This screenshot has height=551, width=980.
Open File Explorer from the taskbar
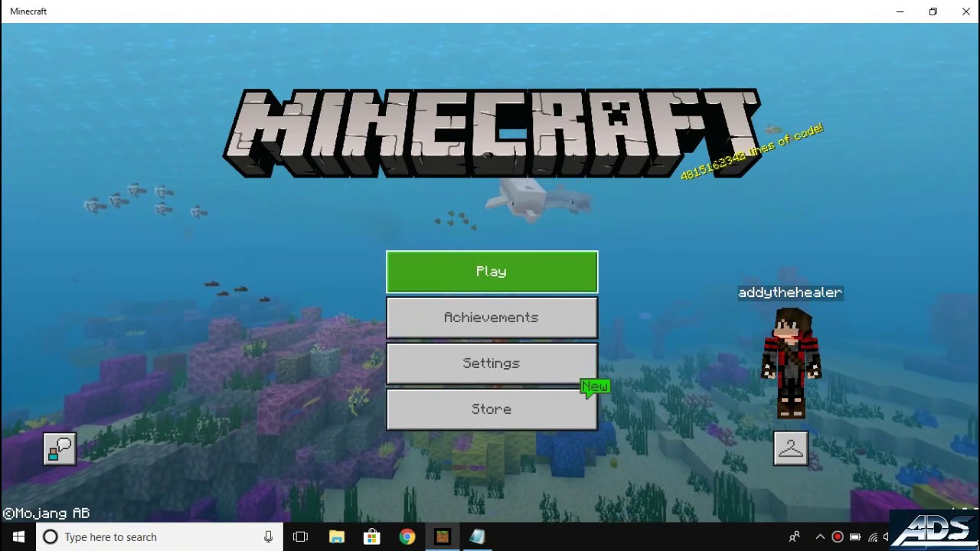point(337,537)
